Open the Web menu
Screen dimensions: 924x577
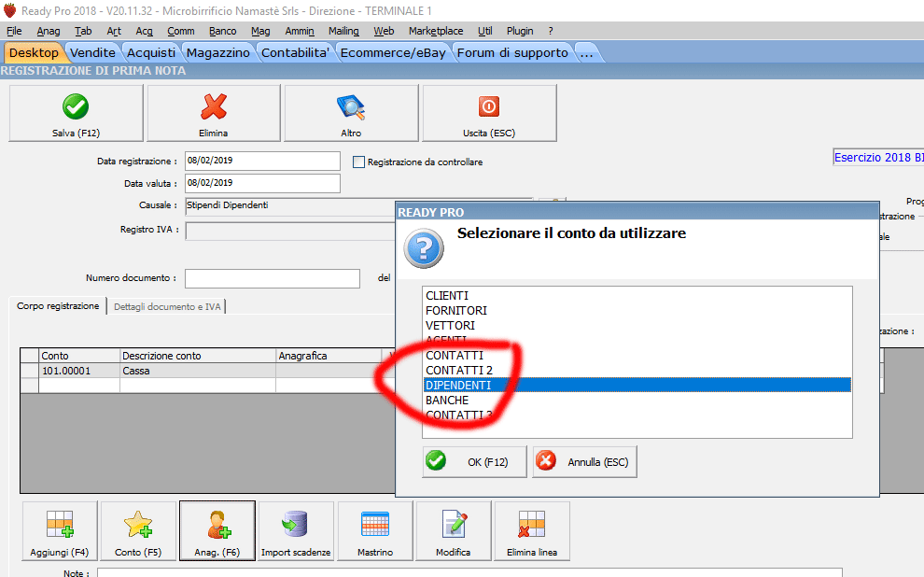[384, 31]
